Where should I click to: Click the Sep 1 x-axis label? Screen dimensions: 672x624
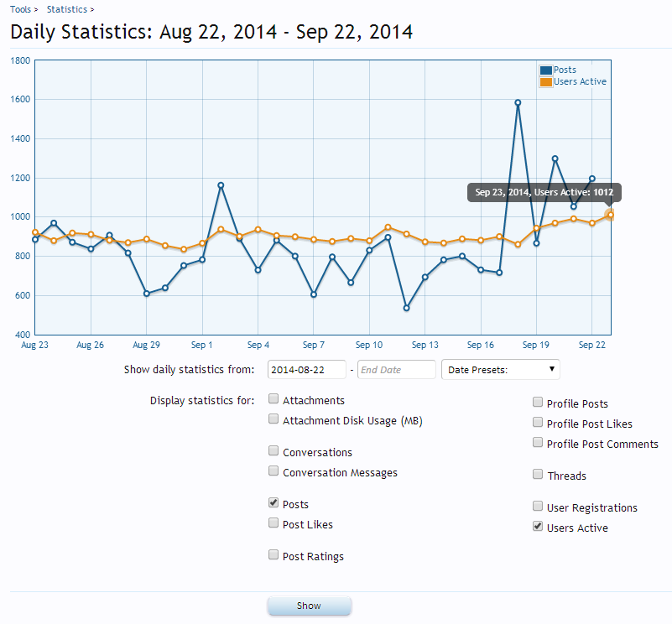201,345
